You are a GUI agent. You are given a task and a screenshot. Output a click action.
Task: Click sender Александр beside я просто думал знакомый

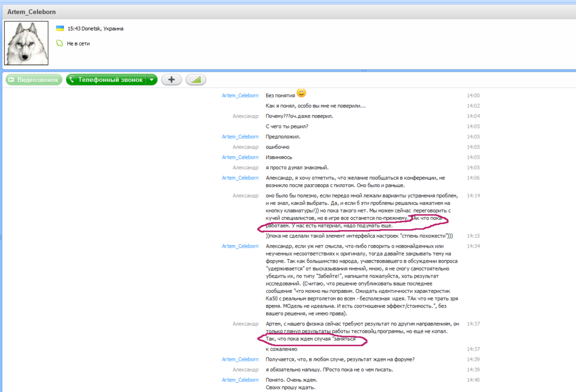[245, 168]
